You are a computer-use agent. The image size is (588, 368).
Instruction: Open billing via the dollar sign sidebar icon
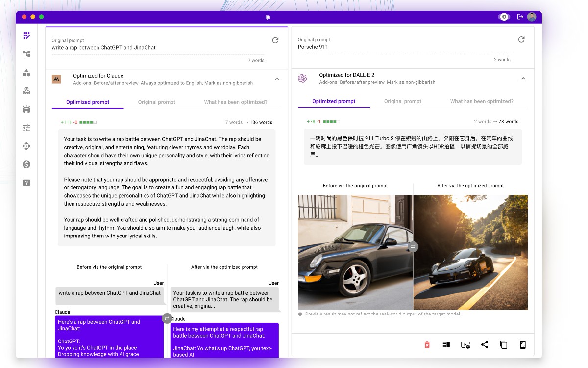pyautogui.click(x=26, y=164)
